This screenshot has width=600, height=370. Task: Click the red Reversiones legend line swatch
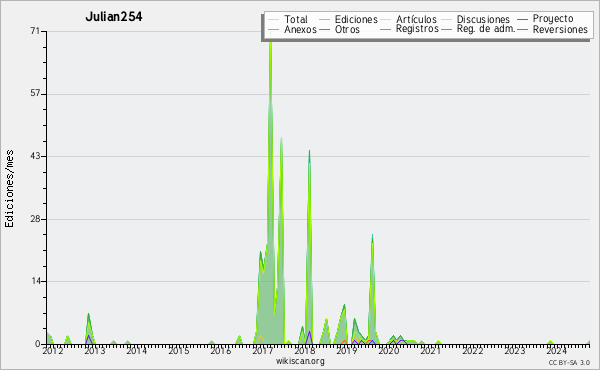(x=522, y=29)
